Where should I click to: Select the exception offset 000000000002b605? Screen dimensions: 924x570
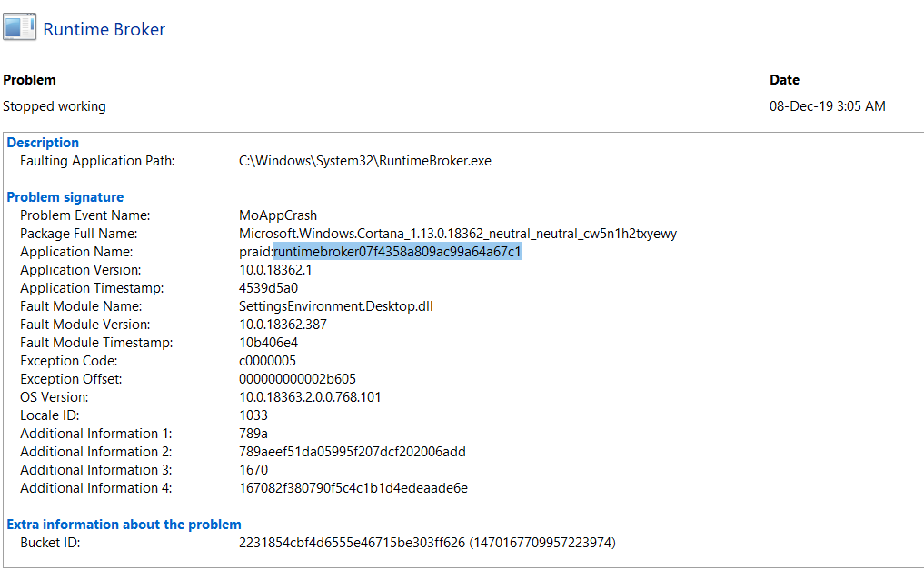point(297,379)
